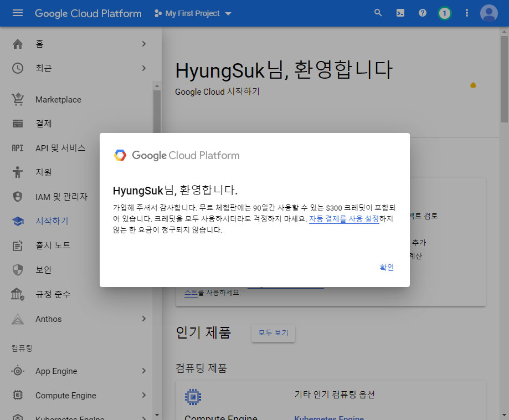Click the clock icon for 최근
The image size is (509, 420).
click(x=18, y=68)
